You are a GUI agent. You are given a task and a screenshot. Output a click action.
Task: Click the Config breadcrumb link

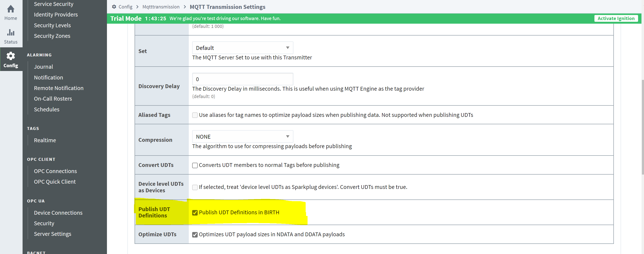(x=126, y=7)
